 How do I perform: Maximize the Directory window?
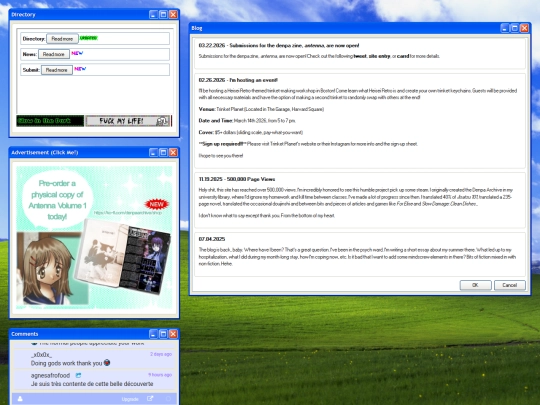coord(164,14)
